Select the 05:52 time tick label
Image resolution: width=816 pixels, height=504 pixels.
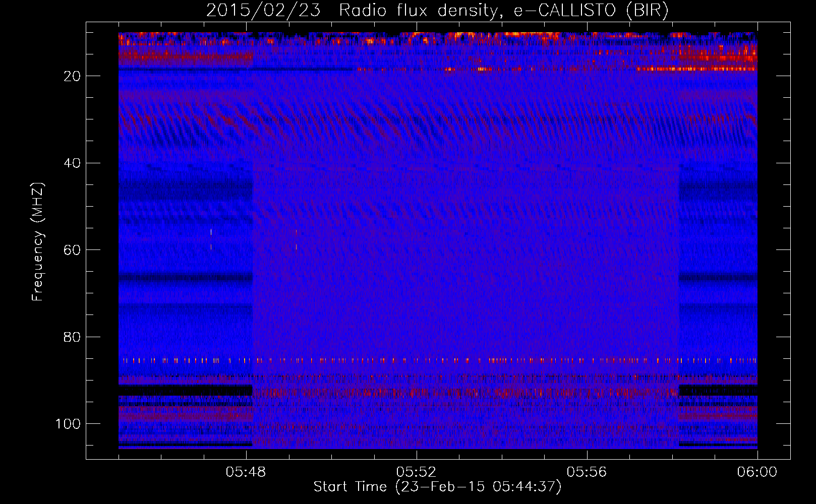[x=416, y=472]
